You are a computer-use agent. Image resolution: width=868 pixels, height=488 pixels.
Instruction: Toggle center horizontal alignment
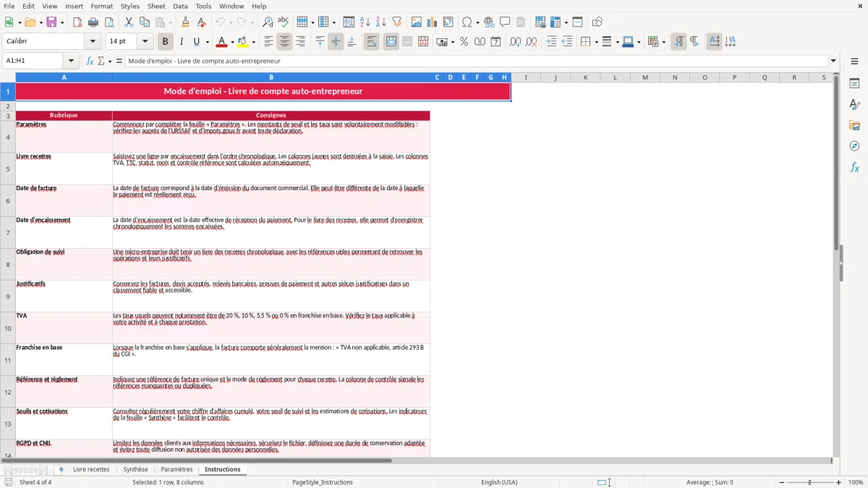point(284,42)
